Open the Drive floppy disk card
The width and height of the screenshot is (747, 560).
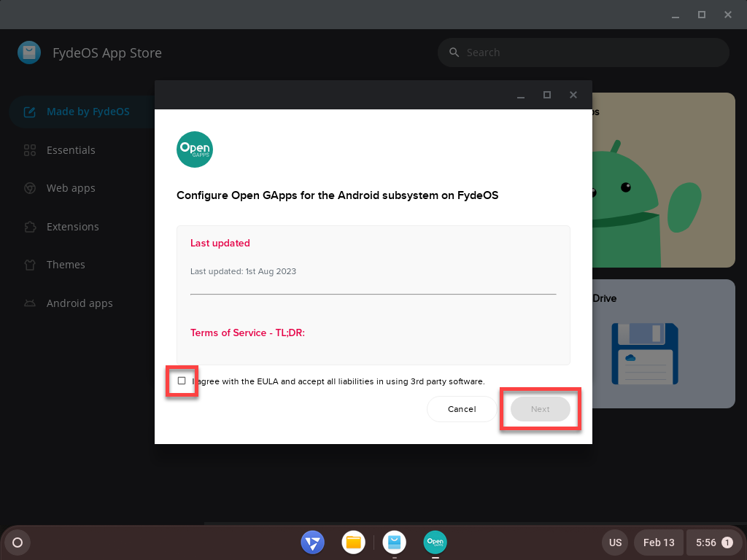[664, 344]
